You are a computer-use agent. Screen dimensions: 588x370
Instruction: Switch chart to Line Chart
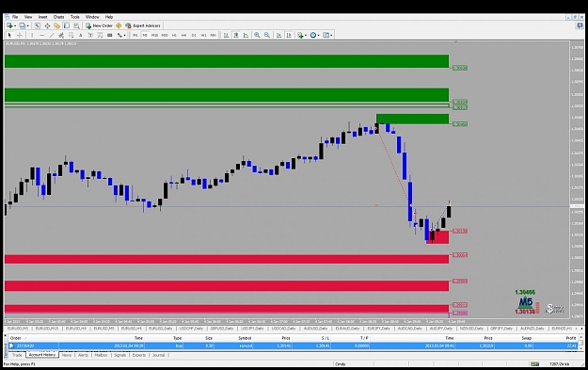[x=246, y=35]
